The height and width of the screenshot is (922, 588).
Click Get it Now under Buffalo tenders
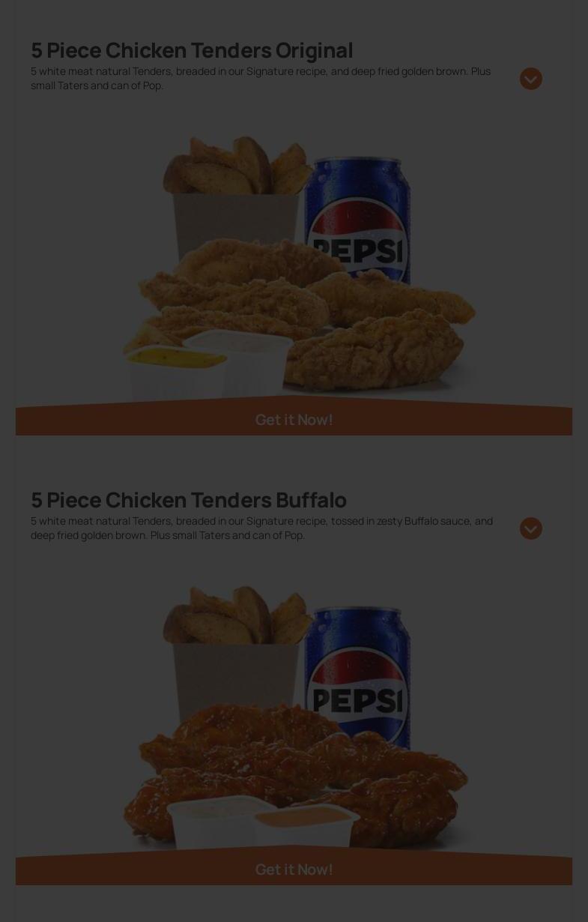(294, 869)
